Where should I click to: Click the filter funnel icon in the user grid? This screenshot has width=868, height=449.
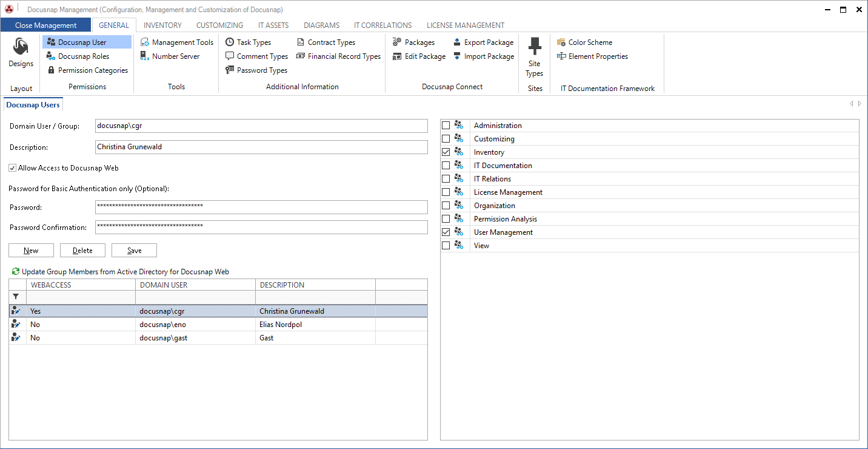[x=16, y=297]
